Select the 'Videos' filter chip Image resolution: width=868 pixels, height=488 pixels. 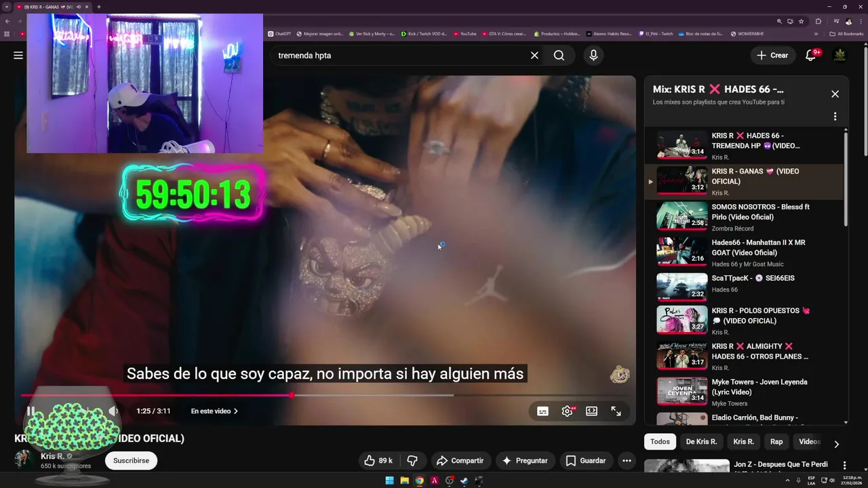(810, 442)
